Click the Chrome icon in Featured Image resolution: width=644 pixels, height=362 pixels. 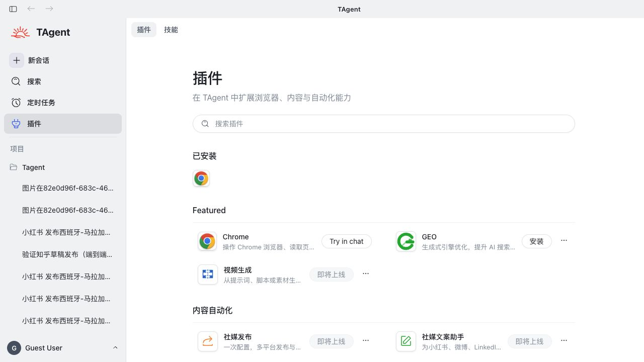(x=207, y=241)
